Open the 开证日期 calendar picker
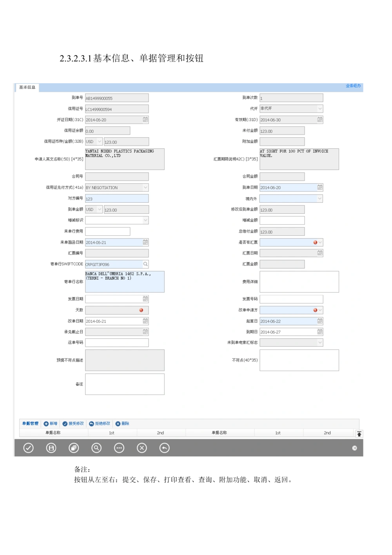 click(x=145, y=120)
